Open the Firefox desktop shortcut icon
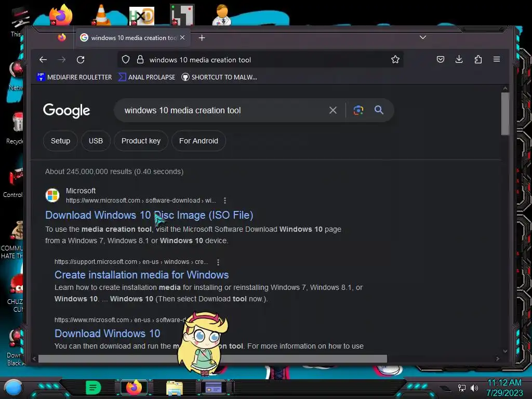Viewport: 532px width, 399px height. (61, 15)
